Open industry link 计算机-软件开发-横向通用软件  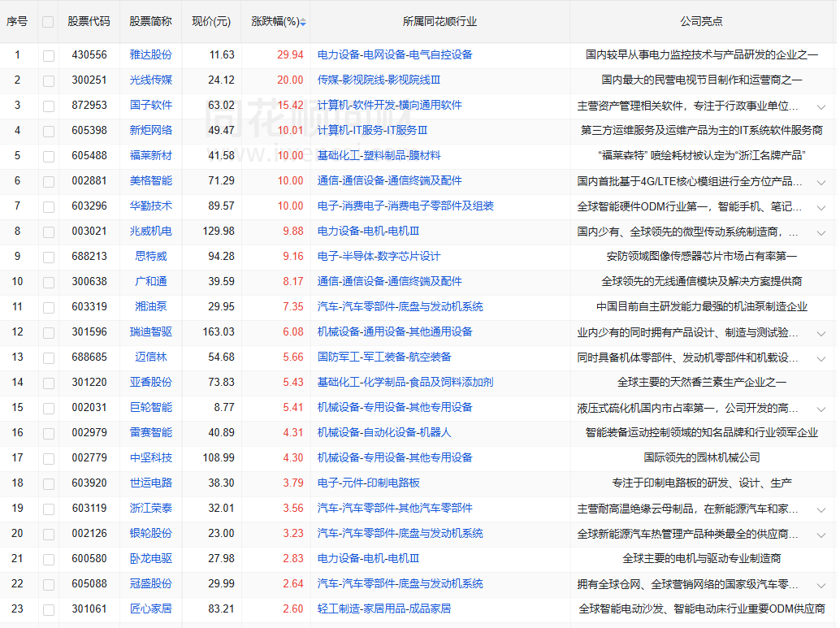click(389, 105)
